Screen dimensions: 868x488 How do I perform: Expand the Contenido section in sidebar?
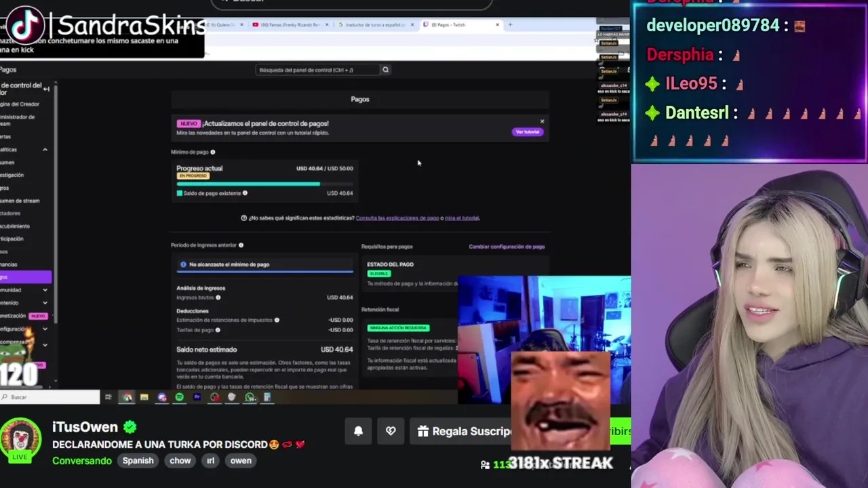point(45,303)
